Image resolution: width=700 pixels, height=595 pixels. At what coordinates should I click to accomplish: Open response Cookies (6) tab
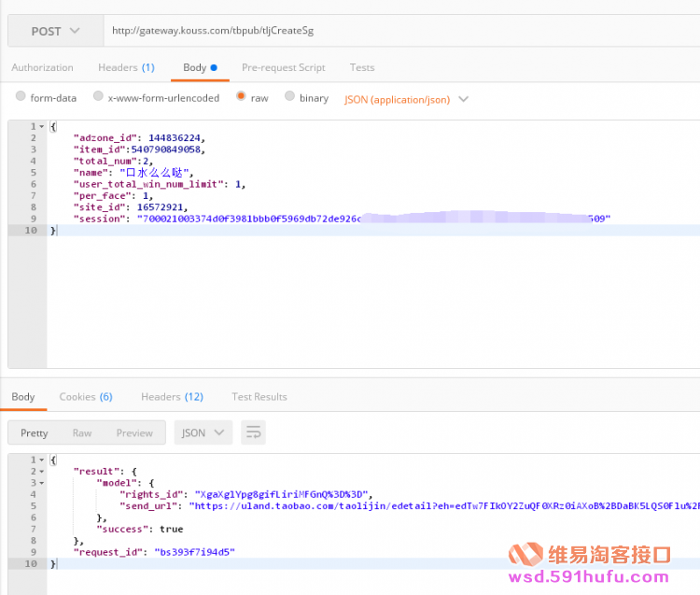pyautogui.click(x=86, y=397)
